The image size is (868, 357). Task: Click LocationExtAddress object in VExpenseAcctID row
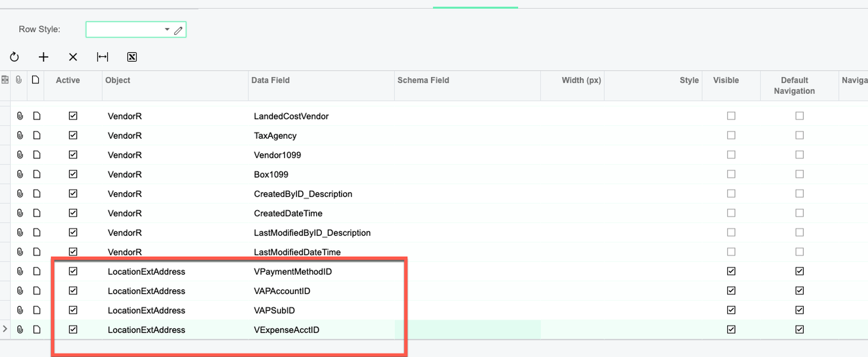[x=146, y=330]
